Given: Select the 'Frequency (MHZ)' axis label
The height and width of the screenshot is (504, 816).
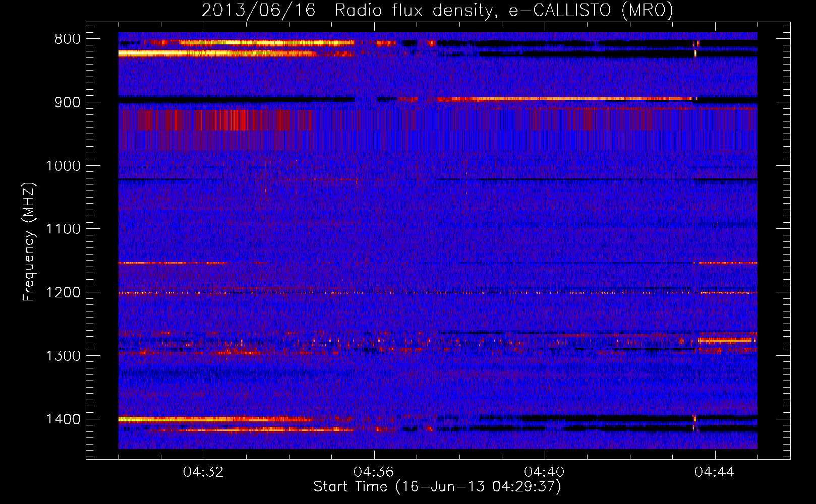Looking at the screenshot, I should [29, 242].
